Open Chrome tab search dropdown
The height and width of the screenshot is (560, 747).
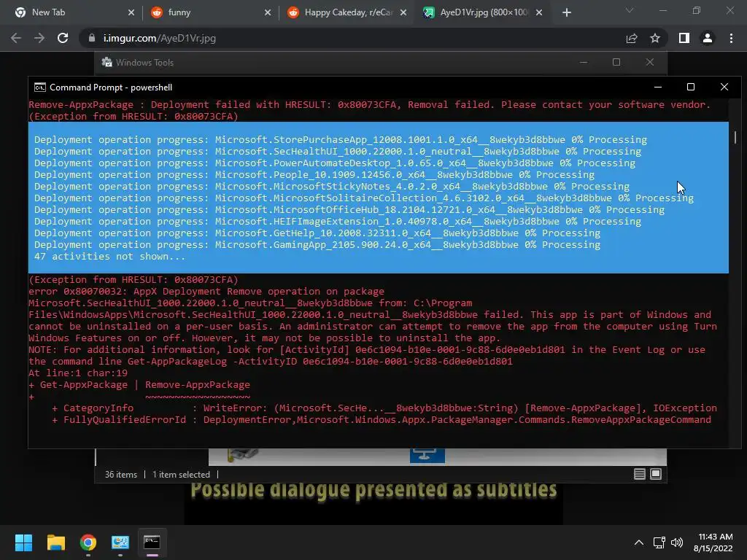point(630,10)
